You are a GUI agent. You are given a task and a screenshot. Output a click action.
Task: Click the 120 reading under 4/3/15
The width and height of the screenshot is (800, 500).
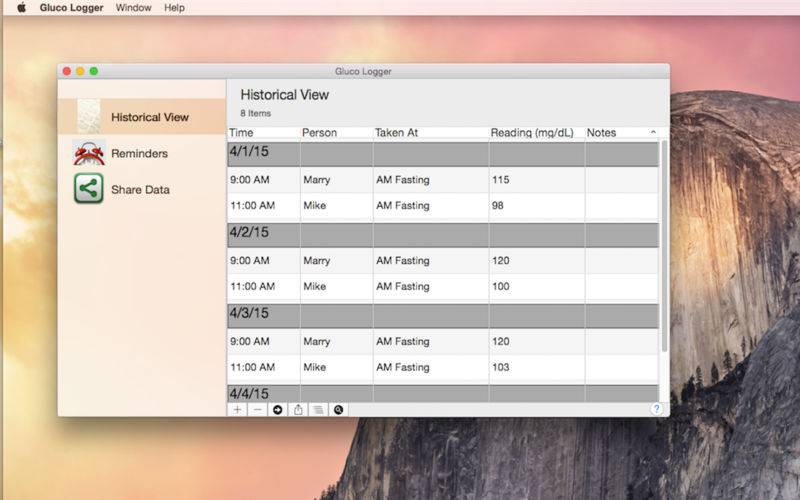pos(501,341)
